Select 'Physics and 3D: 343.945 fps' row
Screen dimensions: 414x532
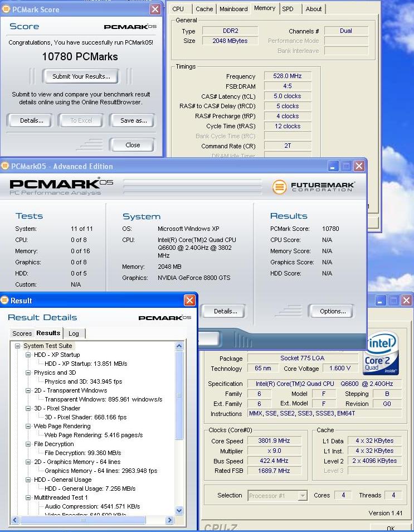[x=84, y=381]
